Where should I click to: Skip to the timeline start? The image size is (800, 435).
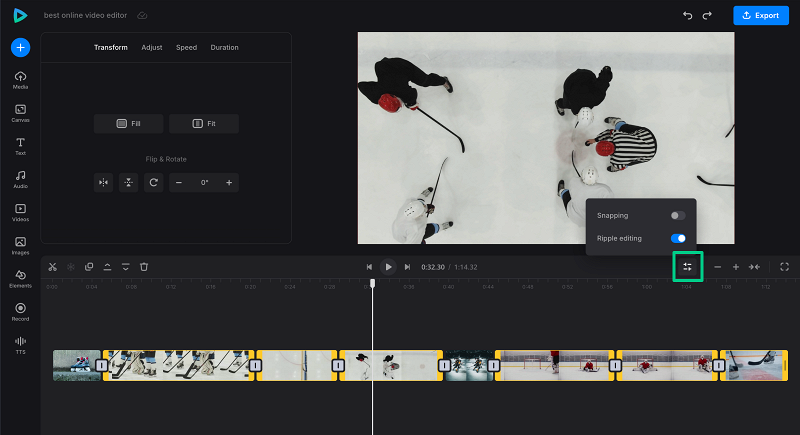pos(369,267)
